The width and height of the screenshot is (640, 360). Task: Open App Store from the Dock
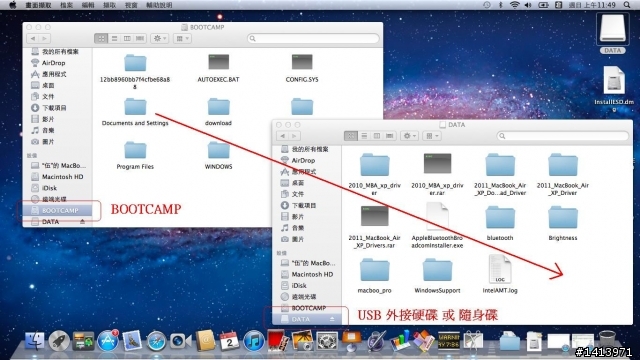click(108, 341)
